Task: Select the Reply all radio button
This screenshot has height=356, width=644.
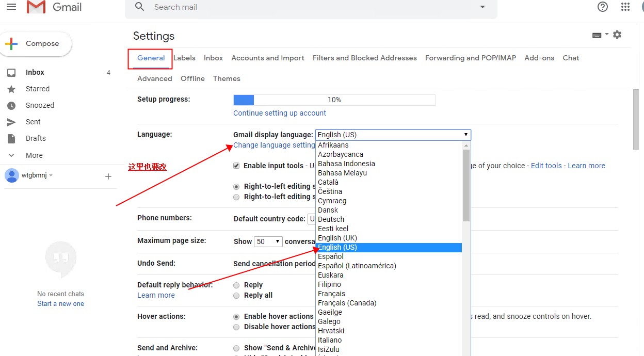Action: point(236,296)
